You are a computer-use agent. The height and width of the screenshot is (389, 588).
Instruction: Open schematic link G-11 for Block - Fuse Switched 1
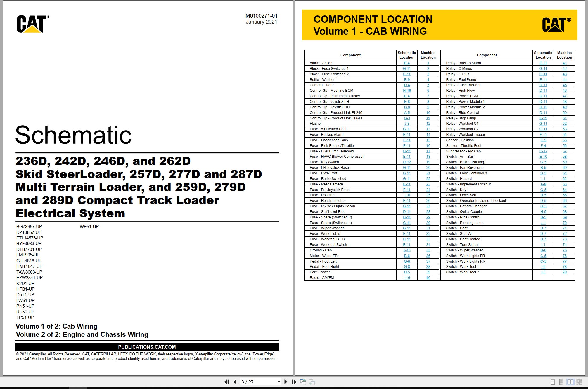coord(407,69)
